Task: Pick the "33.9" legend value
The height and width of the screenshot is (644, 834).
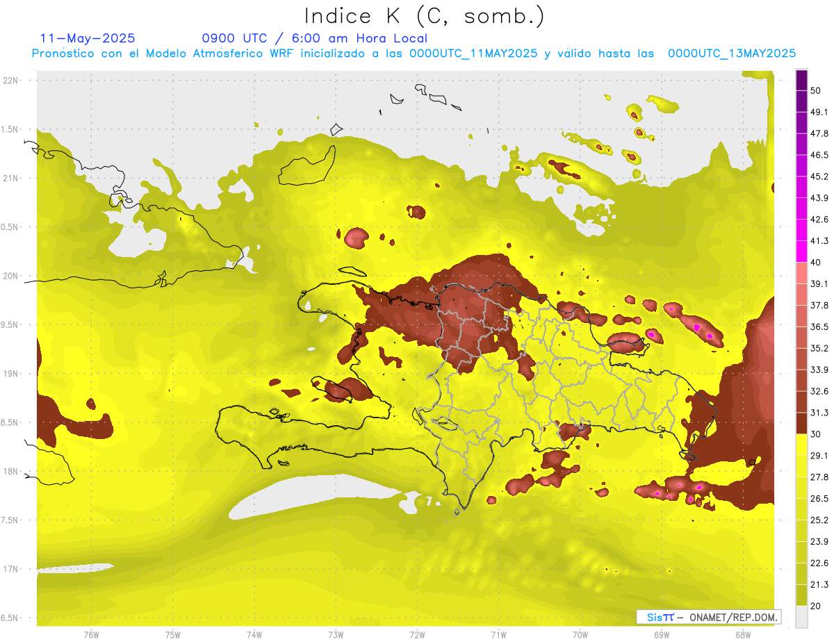Action: point(819,370)
